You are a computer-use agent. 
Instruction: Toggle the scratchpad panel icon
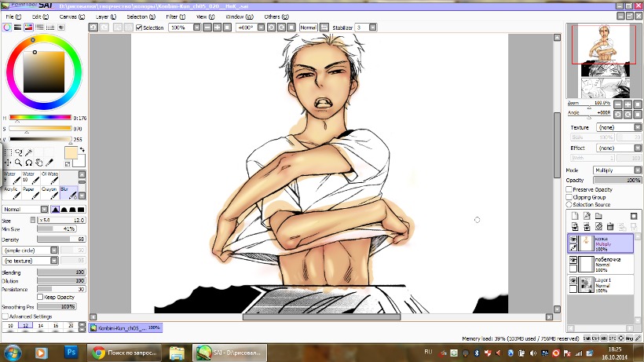click(x=60, y=27)
